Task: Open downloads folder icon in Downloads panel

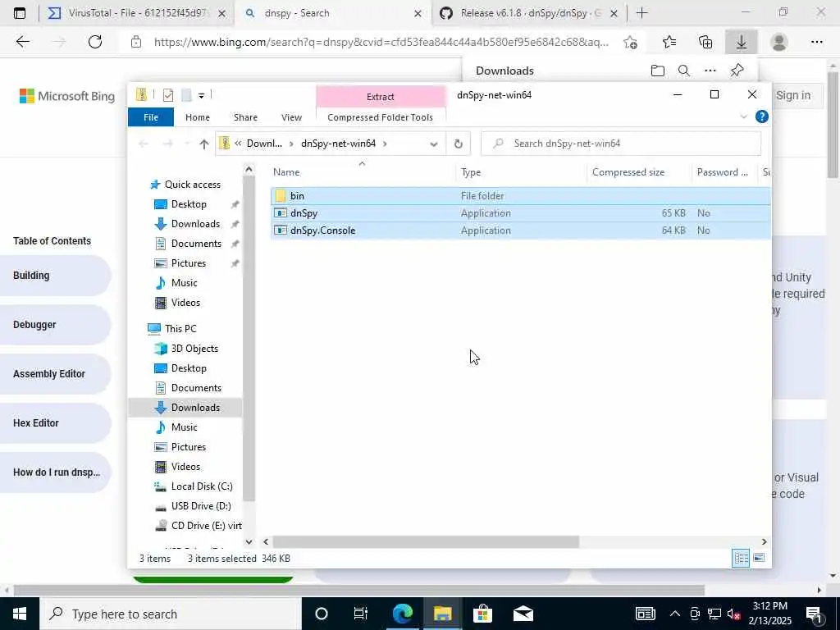Action: click(658, 71)
